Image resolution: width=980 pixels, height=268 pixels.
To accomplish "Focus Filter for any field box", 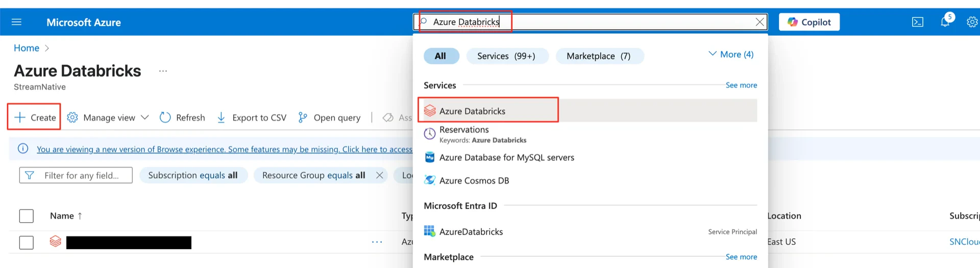I will [76, 175].
